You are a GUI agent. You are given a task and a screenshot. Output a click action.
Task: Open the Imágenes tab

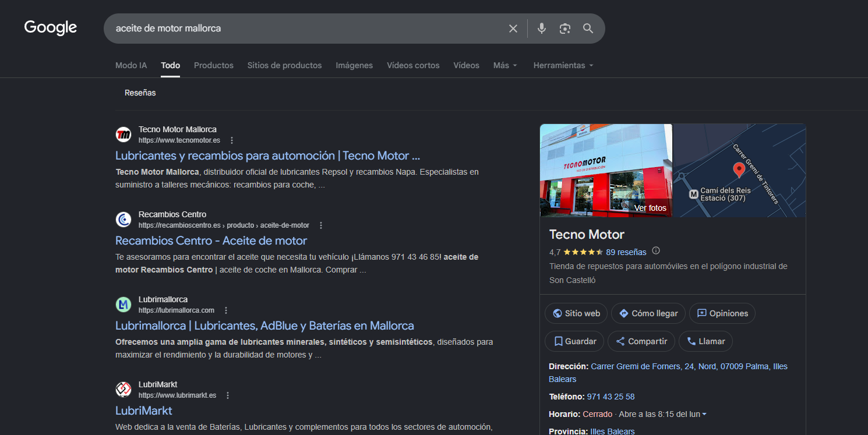[x=354, y=65]
